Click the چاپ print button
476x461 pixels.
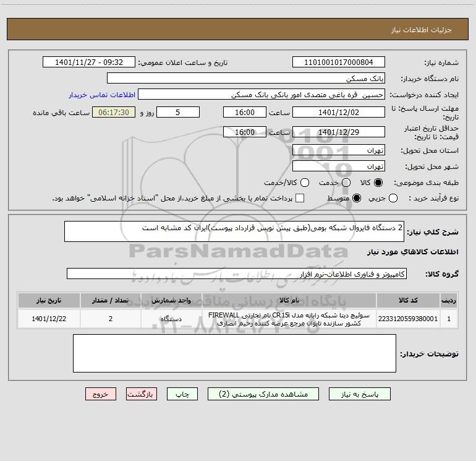182,394
